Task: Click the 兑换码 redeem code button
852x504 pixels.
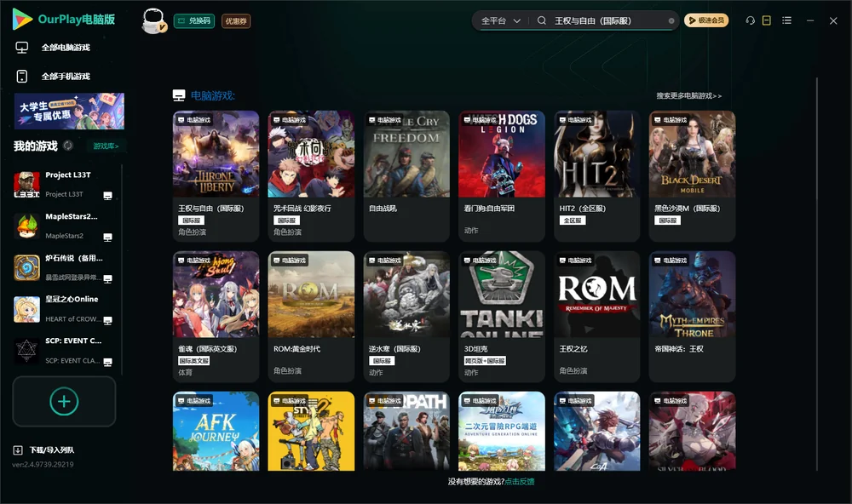Action: pyautogui.click(x=194, y=21)
